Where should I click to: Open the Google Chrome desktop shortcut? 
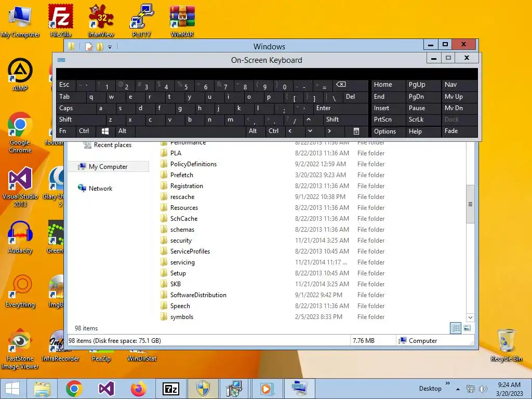tap(20, 132)
